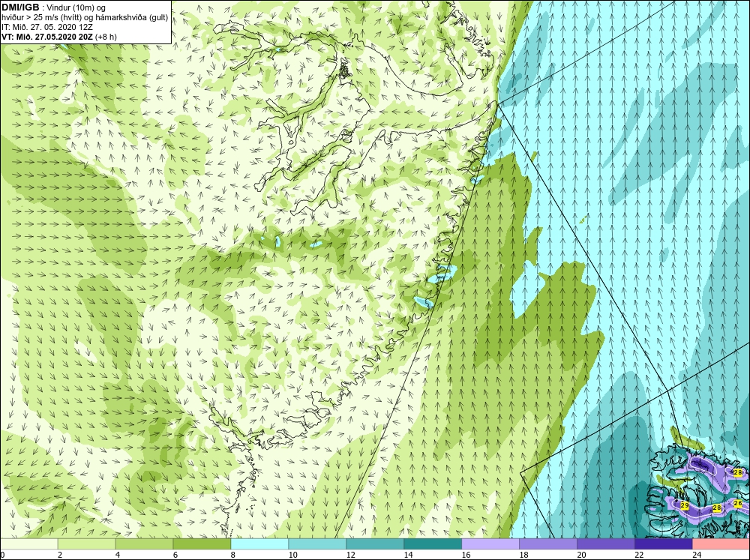Click the 'IT: Mið. 27. 05. 2020 12Z' line
Screen dimensions: 750x560
[47, 27]
